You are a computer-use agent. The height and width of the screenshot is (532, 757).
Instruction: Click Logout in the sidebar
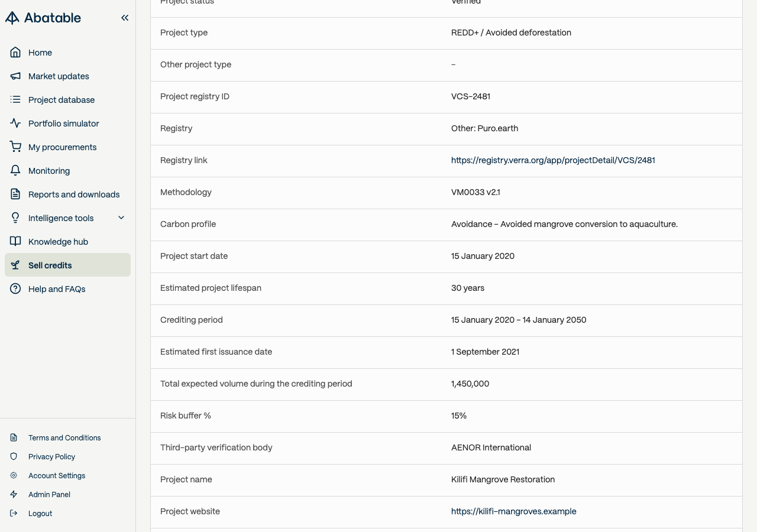[x=40, y=514]
